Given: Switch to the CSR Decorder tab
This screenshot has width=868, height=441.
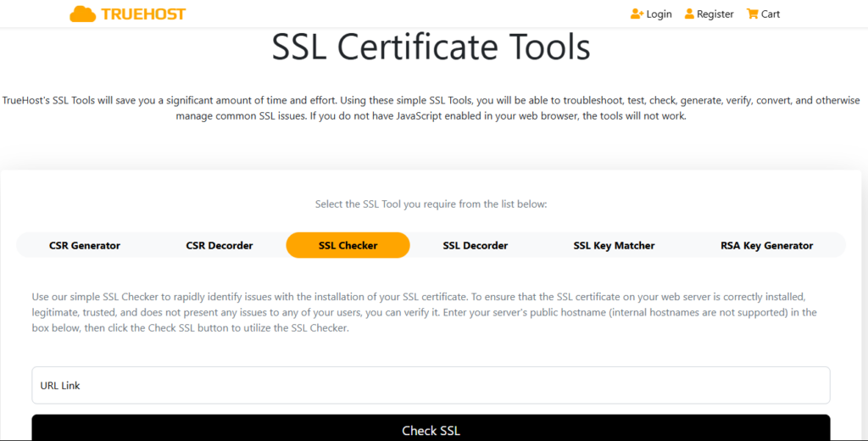Looking at the screenshot, I should coord(220,245).
